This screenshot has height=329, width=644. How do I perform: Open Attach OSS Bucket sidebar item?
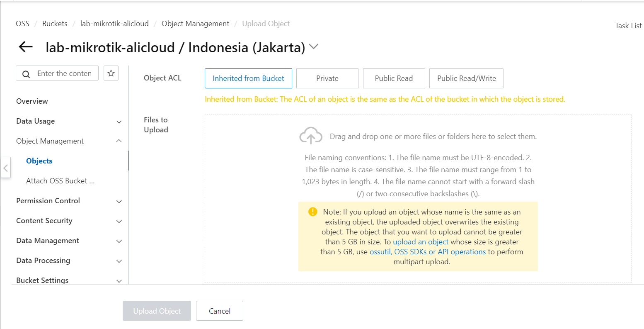[61, 181]
